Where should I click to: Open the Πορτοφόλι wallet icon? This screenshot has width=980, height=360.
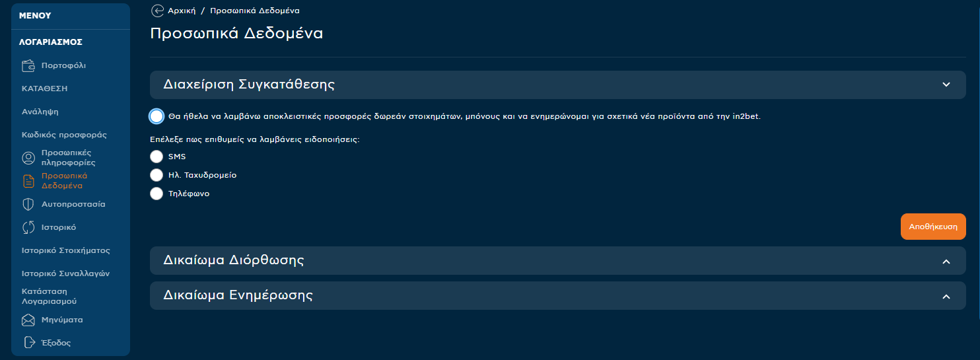pyautogui.click(x=28, y=65)
